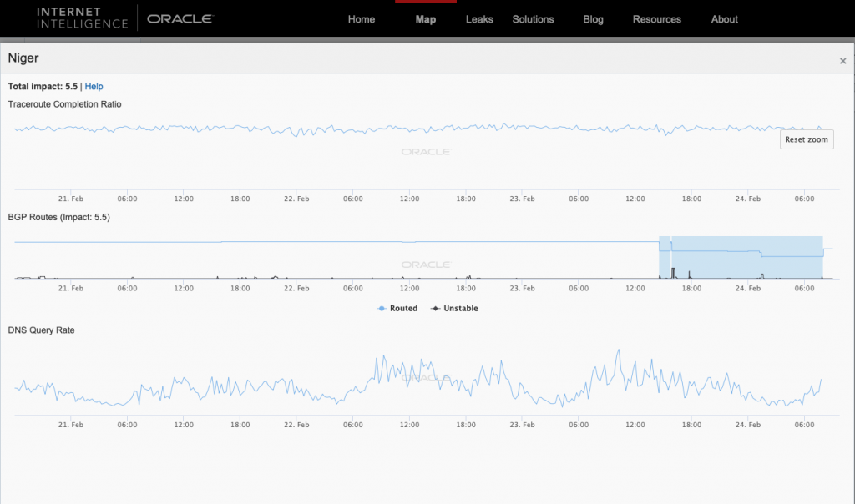Open the Home menu item
Image resolution: width=855 pixels, height=504 pixels.
[361, 19]
